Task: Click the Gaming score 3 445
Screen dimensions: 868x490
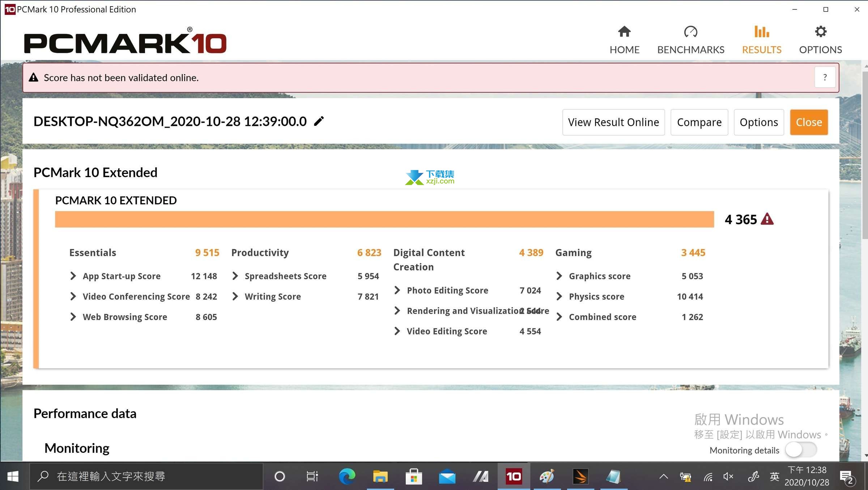Action: point(693,252)
